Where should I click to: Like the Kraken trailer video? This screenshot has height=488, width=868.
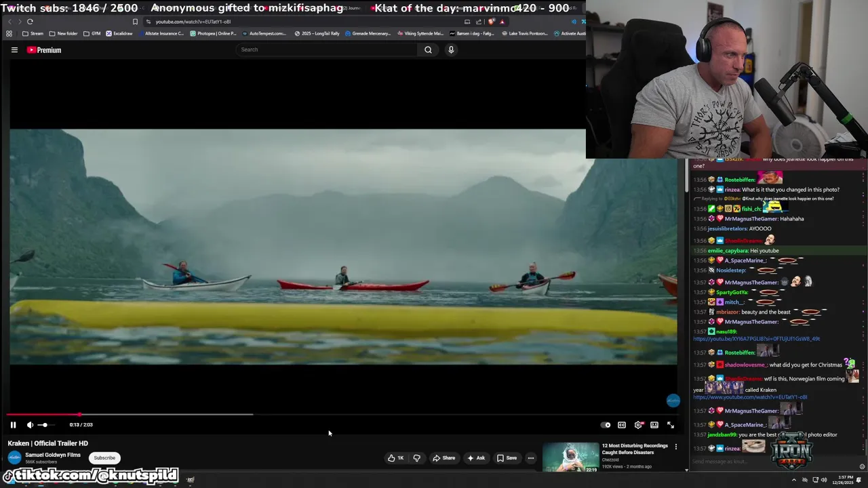[x=396, y=457]
